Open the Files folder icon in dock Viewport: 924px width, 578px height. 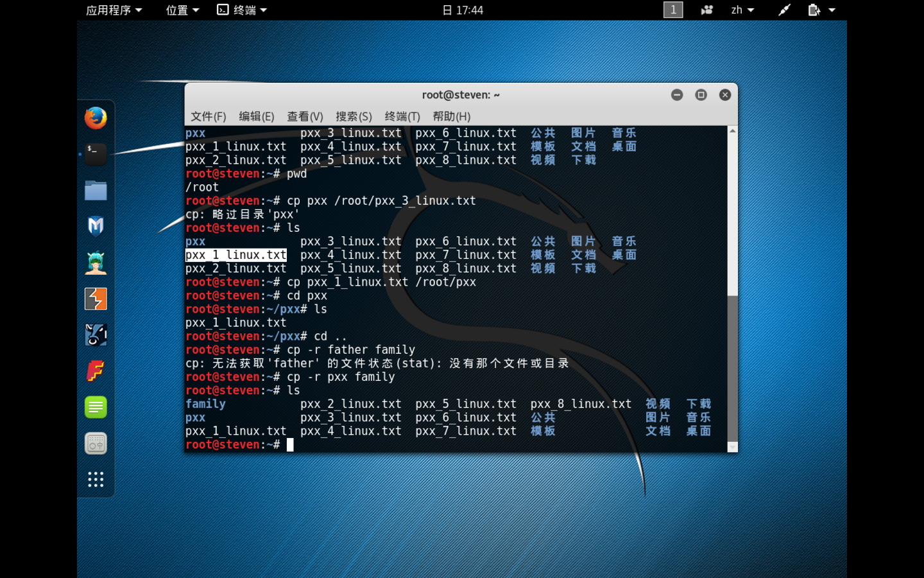click(x=96, y=191)
